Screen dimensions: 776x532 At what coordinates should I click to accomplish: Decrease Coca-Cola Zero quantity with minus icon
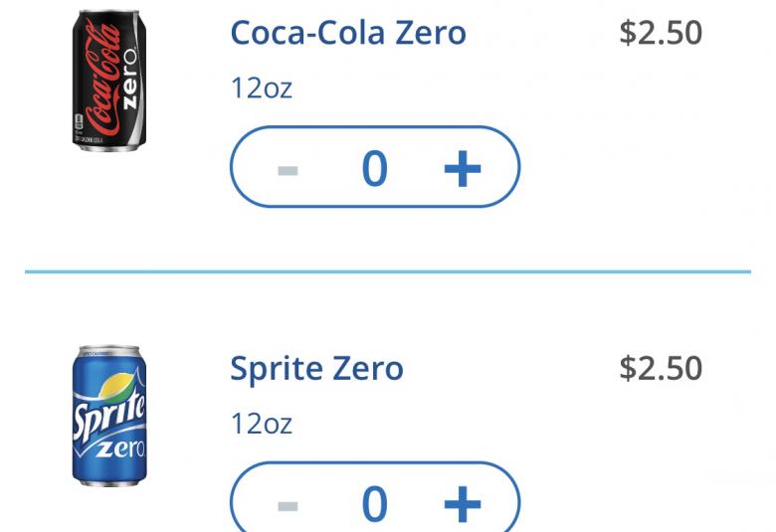288,171
